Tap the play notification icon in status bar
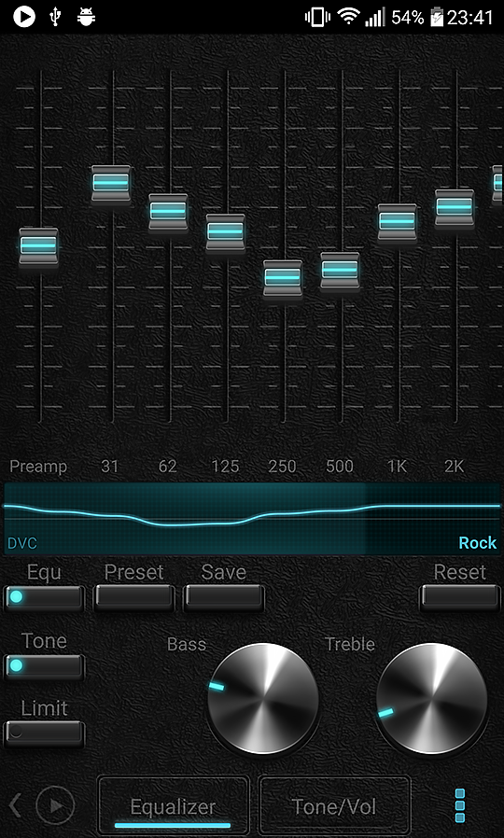 click(x=24, y=17)
